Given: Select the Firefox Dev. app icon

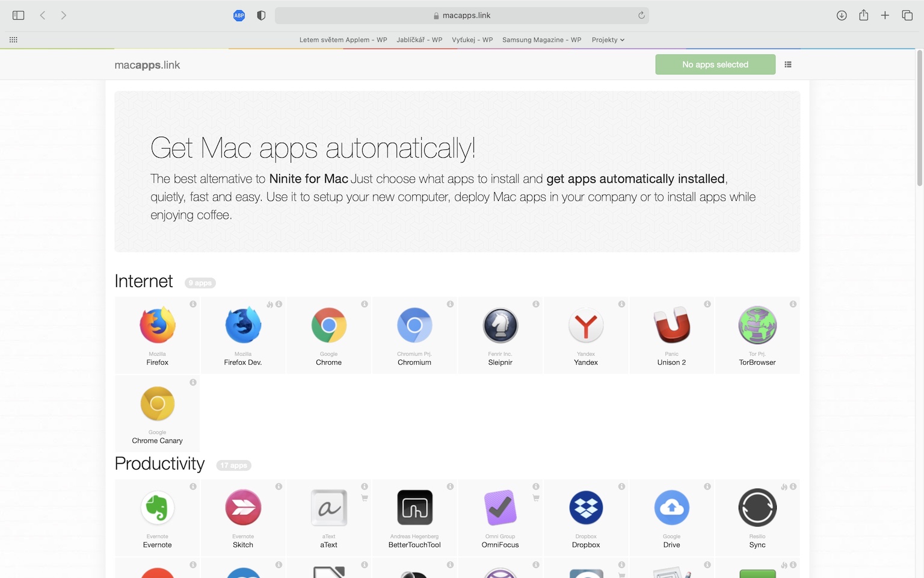Looking at the screenshot, I should (x=243, y=325).
